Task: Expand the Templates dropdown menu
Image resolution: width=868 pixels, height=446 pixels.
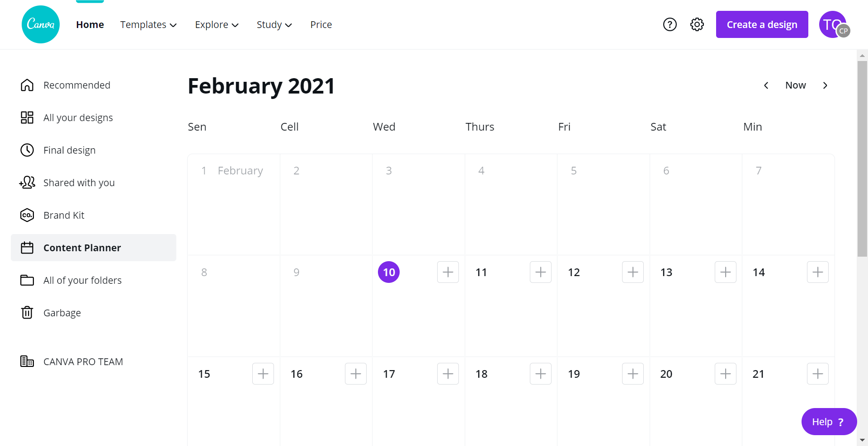Action: pyautogui.click(x=148, y=25)
